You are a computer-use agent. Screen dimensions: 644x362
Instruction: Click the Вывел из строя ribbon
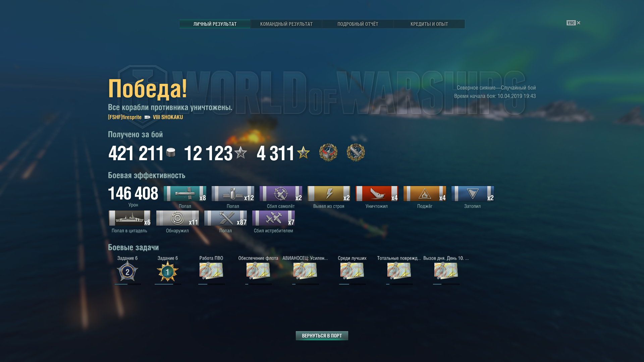[x=329, y=194]
